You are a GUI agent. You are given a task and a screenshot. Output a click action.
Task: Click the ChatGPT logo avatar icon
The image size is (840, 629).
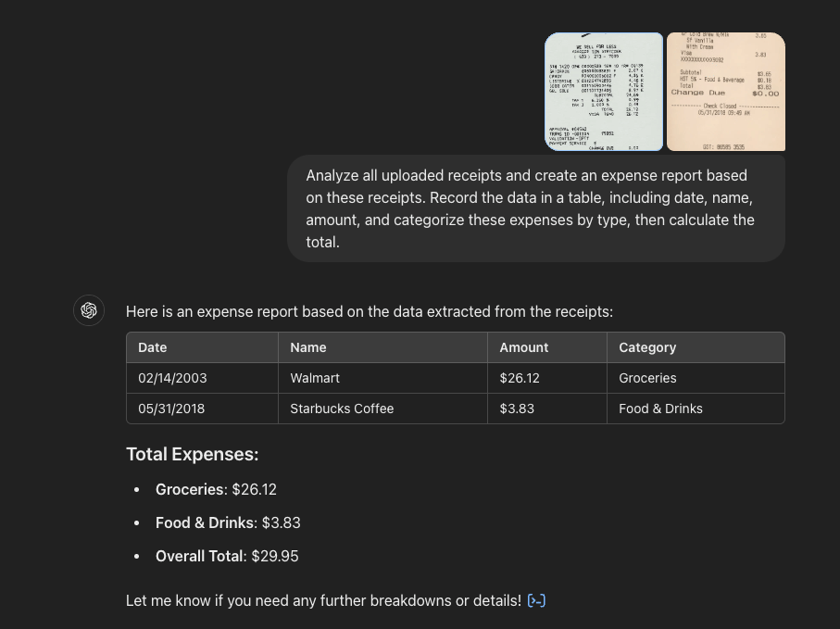click(89, 310)
